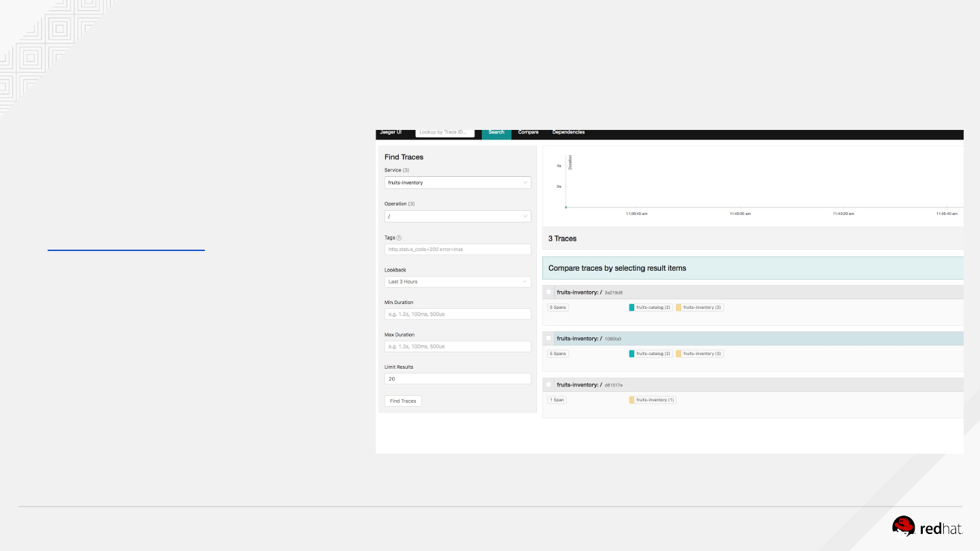Select checkbox for trace 1088fa3

[549, 338]
